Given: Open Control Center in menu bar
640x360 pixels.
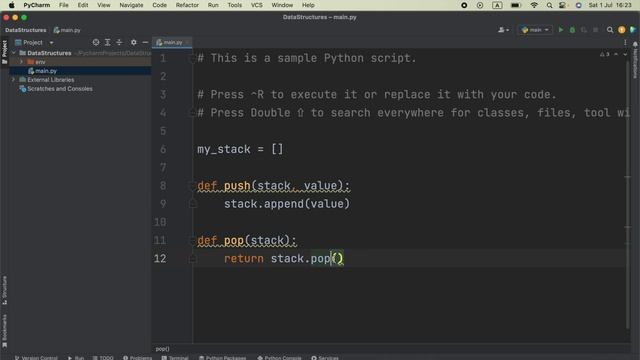Looking at the screenshot, I should pos(562,5).
